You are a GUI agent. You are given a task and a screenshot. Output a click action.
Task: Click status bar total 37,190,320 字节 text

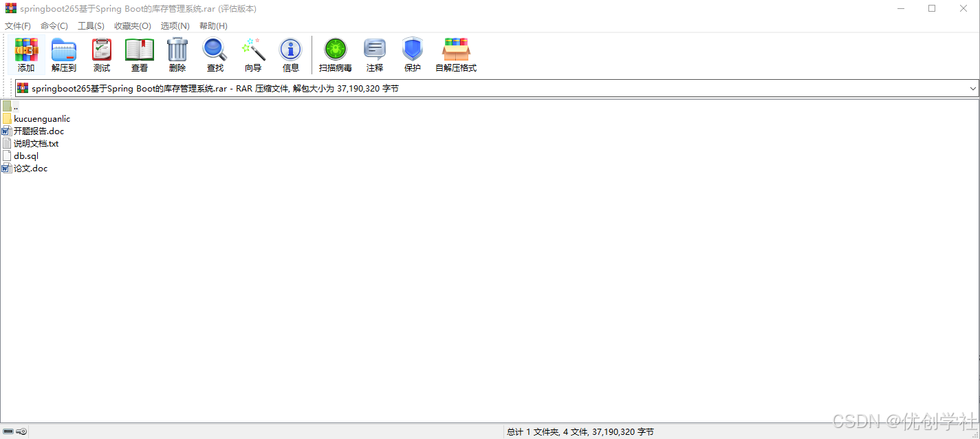[580, 432]
